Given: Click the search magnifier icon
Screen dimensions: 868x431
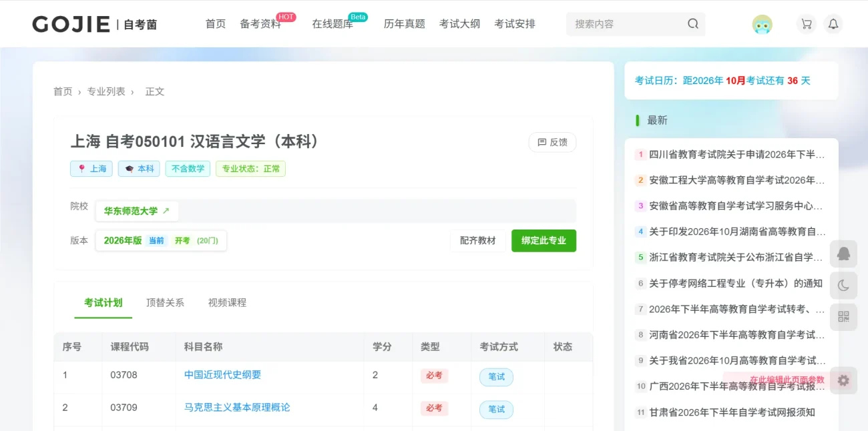Looking at the screenshot, I should pyautogui.click(x=693, y=24).
